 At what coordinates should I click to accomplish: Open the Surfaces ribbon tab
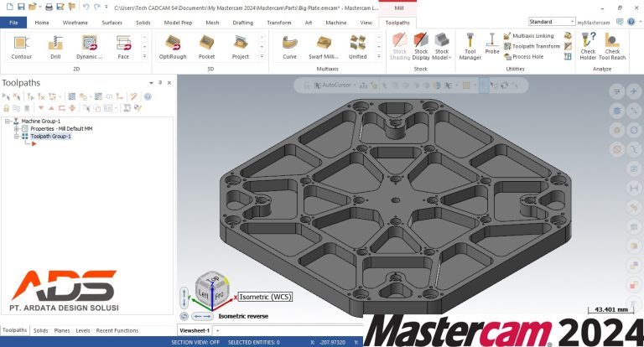click(x=112, y=23)
